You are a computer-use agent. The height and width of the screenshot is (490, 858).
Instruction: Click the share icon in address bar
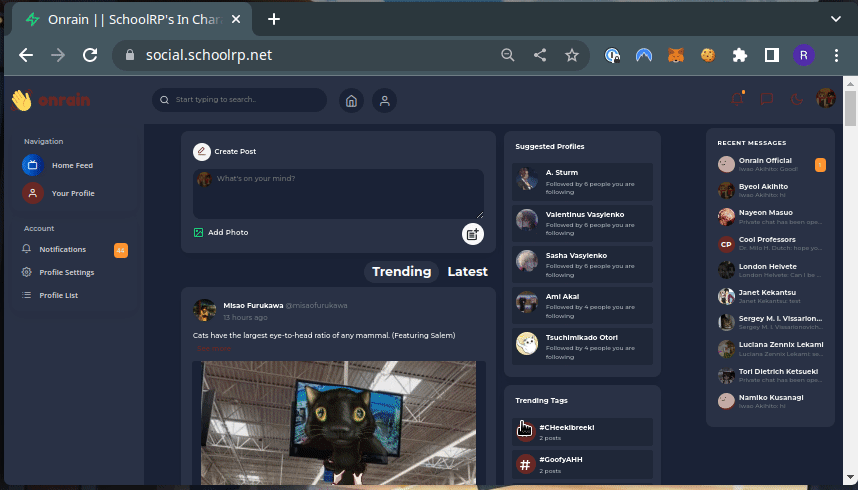tap(540, 55)
